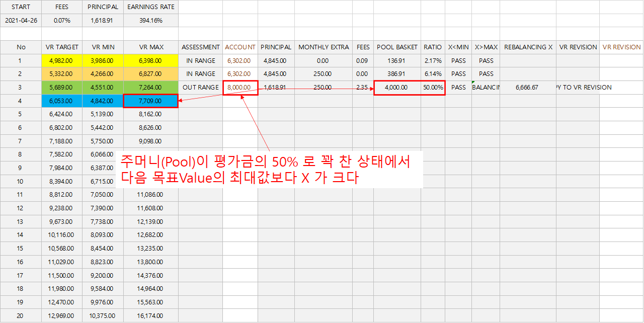Click the 6,666.67 rebalancing X cell

click(527, 88)
